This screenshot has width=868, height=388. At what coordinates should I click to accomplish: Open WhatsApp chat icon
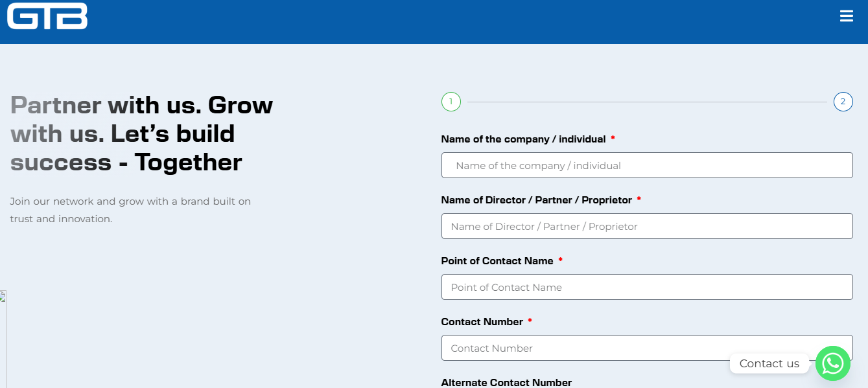[832, 363]
